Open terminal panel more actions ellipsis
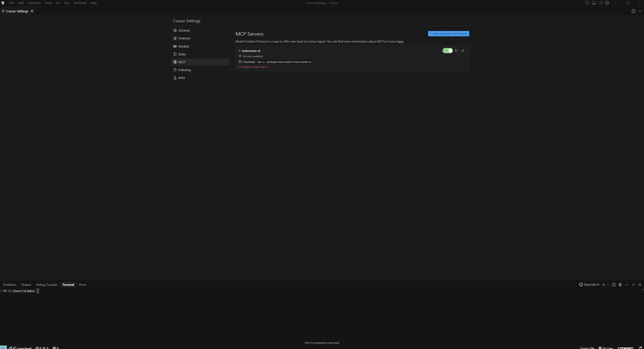644x349 pixels. [x=627, y=285]
